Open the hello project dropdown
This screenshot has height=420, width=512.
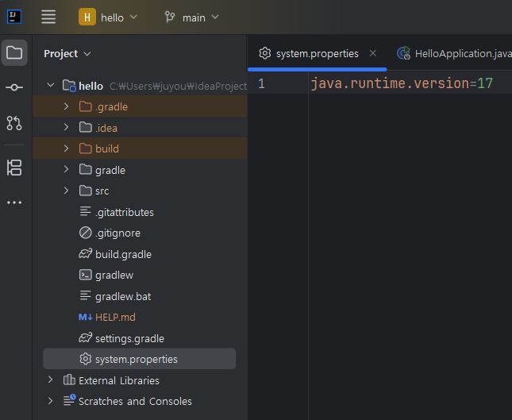109,17
